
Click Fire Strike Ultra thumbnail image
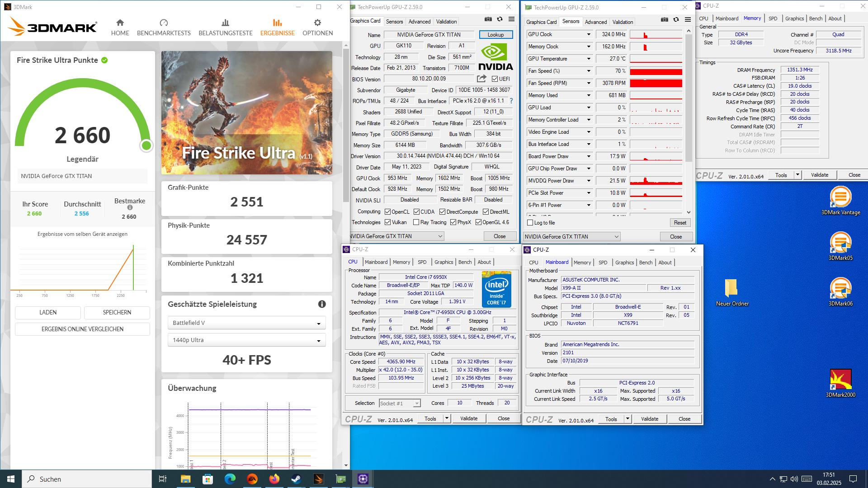click(x=247, y=113)
